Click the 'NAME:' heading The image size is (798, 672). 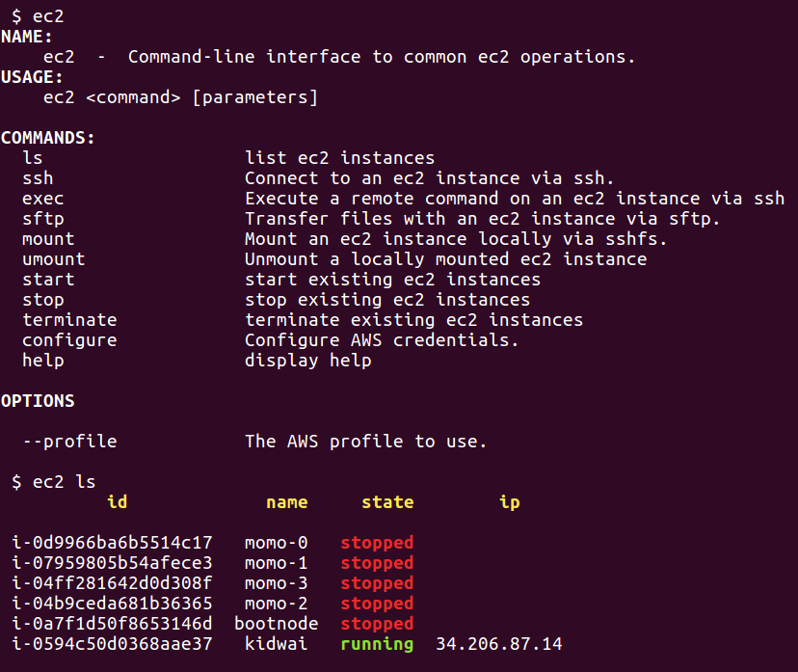[26, 37]
